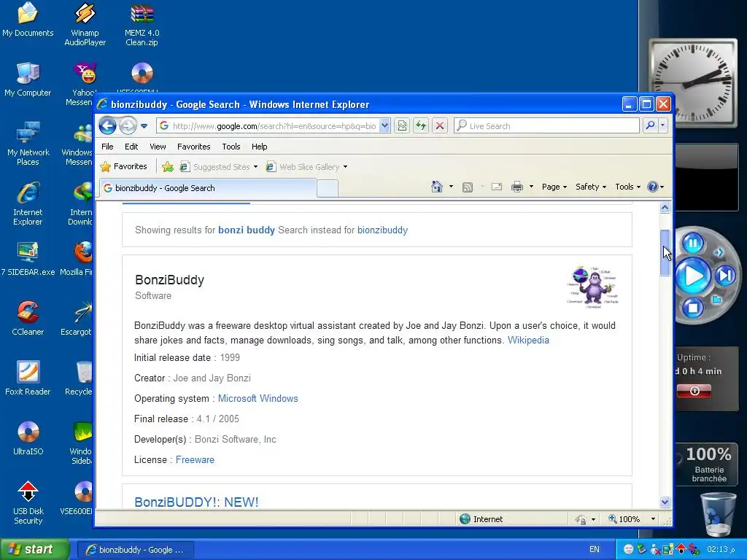Click the sidebar Recycle Bin gadget
The width and height of the screenshot is (747, 560).
718,515
